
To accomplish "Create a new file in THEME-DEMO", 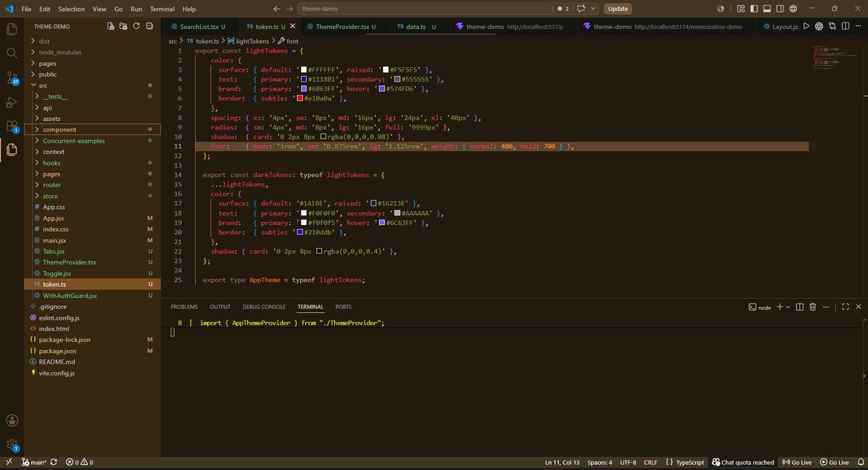I will click(111, 26).
